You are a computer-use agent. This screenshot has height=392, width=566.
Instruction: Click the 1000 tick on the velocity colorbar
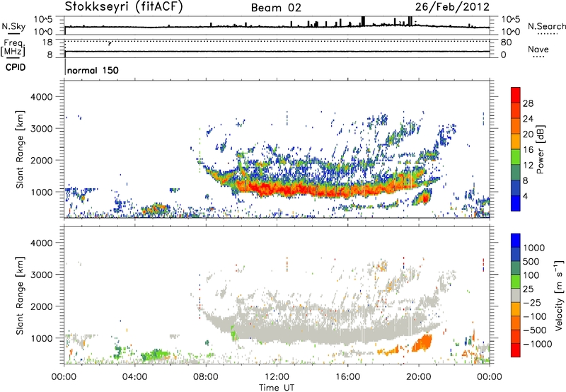534,248
